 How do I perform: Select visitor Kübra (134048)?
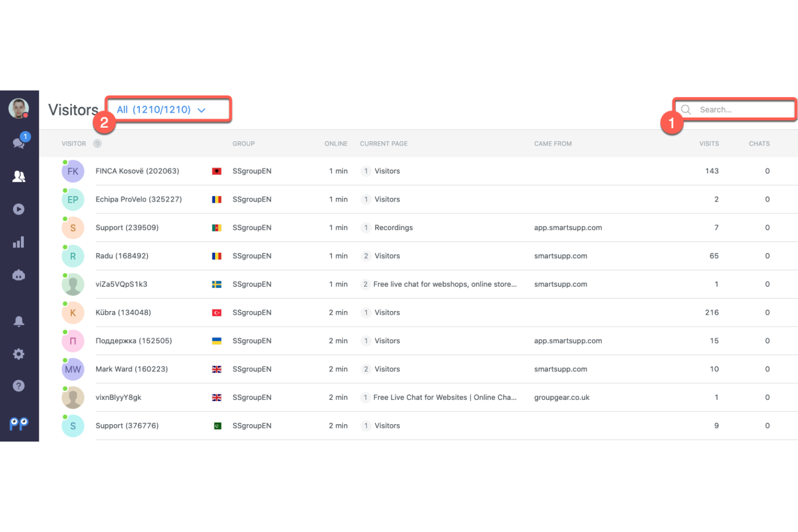pos(123,313)
